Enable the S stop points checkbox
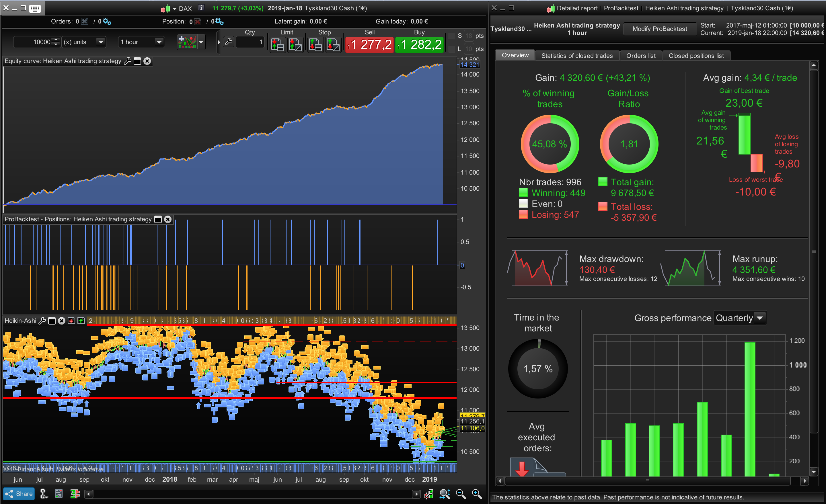Viewport: 826px width, 504px height. click(451, 36)
